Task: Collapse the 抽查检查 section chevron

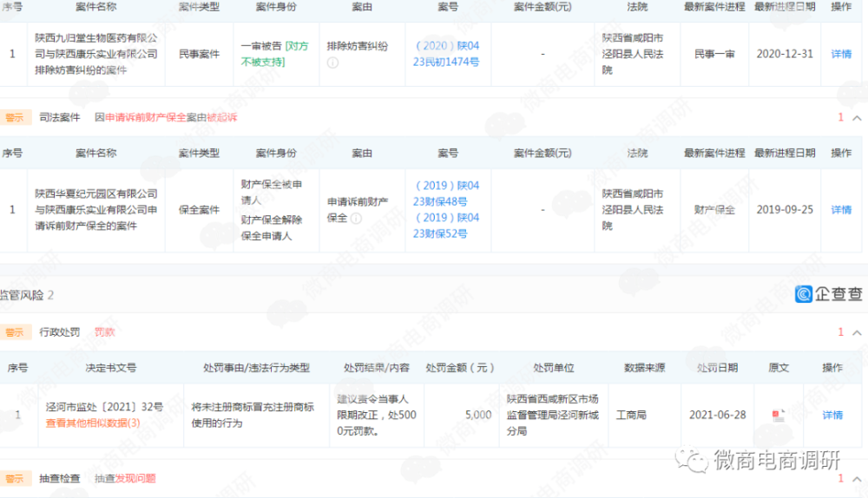Action: coord(857,479)
